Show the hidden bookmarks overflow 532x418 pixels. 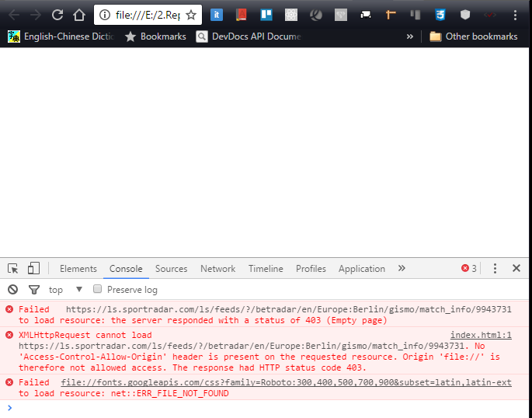pos(410,37)
